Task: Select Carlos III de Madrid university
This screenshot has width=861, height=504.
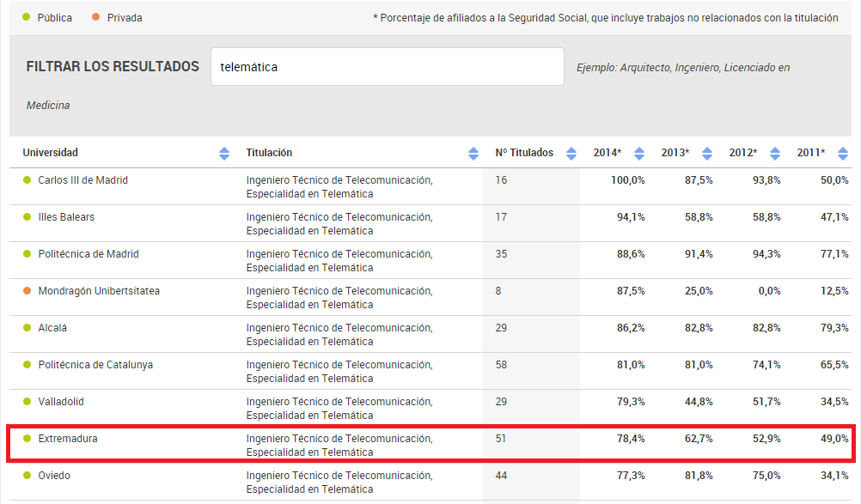Action: (x=82, y=180)
